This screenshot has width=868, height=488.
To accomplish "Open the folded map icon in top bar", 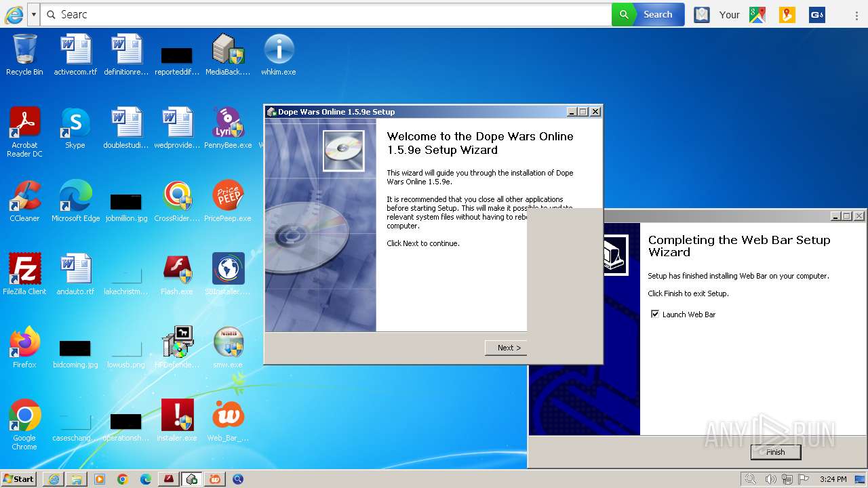I will coord(702,14).
